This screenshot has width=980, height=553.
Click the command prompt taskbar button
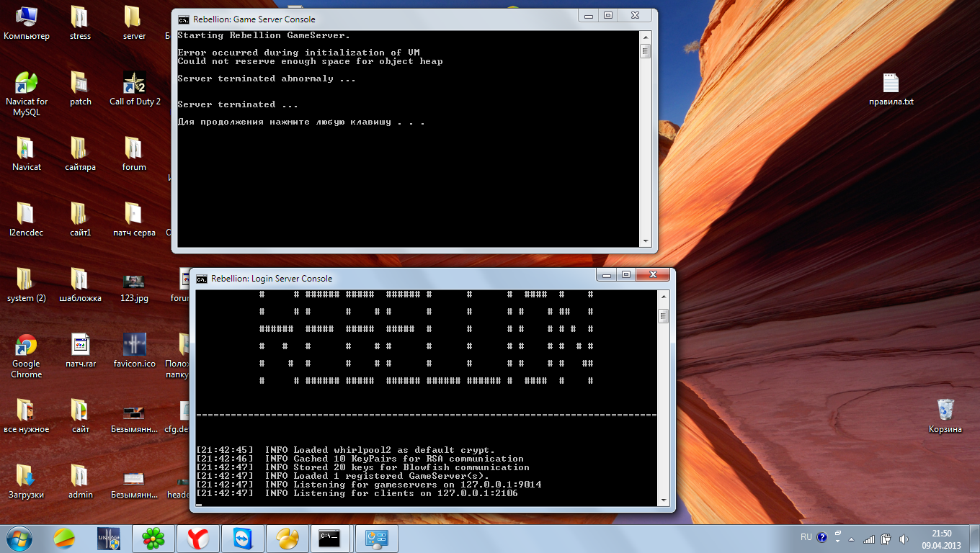tap(330, 539)
